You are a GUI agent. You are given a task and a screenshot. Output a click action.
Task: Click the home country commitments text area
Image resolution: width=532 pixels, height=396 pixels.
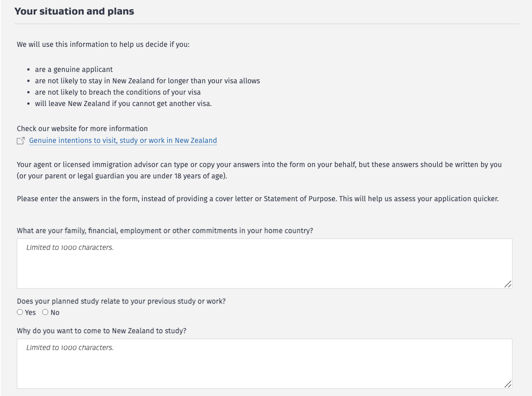point(264,264)
